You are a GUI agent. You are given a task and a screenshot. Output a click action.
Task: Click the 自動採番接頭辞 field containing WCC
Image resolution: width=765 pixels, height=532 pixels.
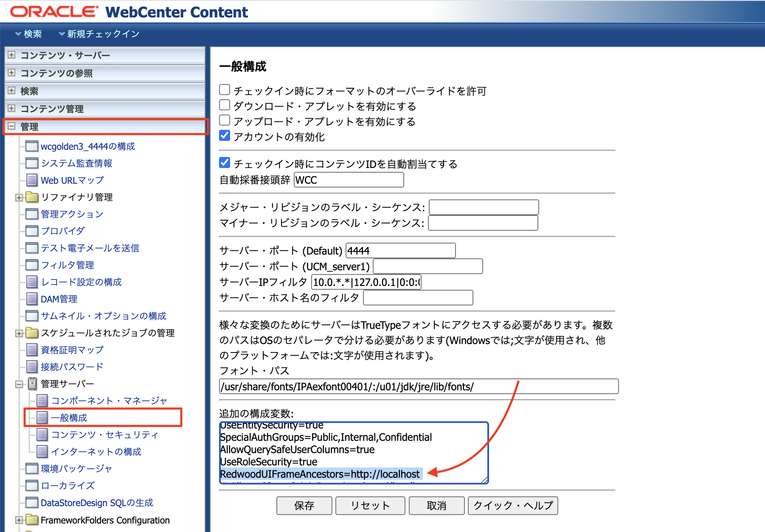click(x=349, y=180)
